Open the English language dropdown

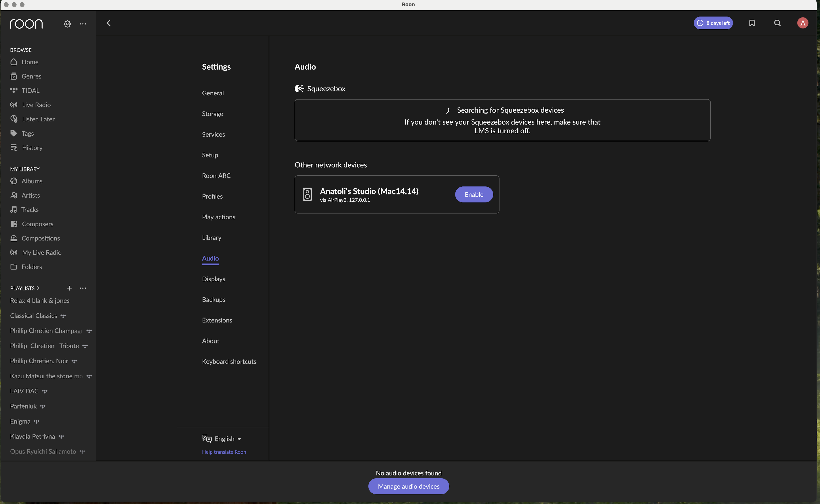pos(221,439)
